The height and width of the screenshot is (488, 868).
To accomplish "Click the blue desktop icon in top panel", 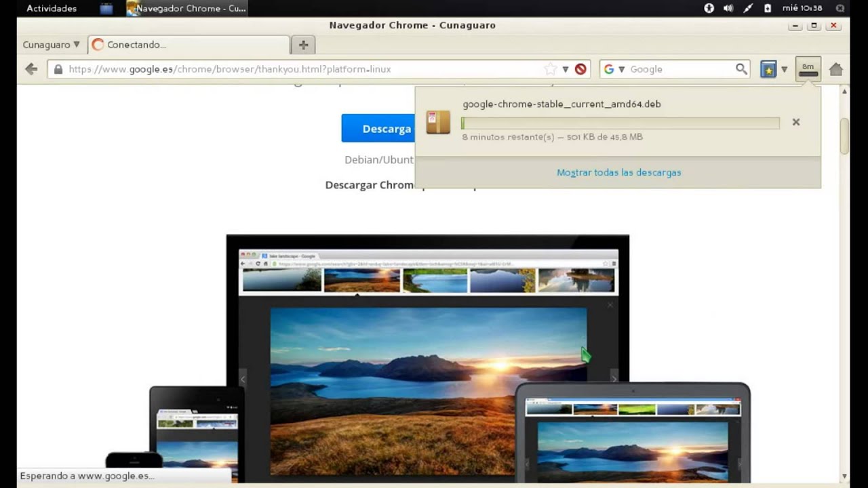I will pyautogui.click(x=106, y=8).
